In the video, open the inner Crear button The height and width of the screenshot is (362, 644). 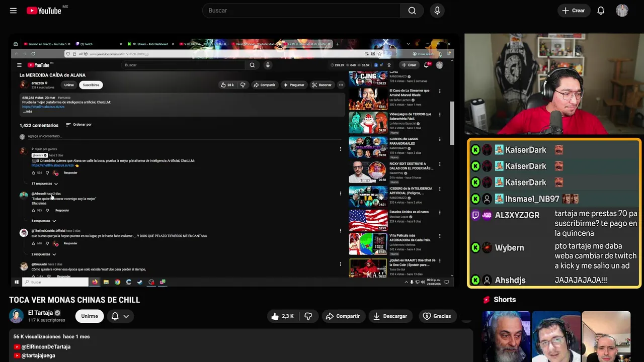click(409, 65)
